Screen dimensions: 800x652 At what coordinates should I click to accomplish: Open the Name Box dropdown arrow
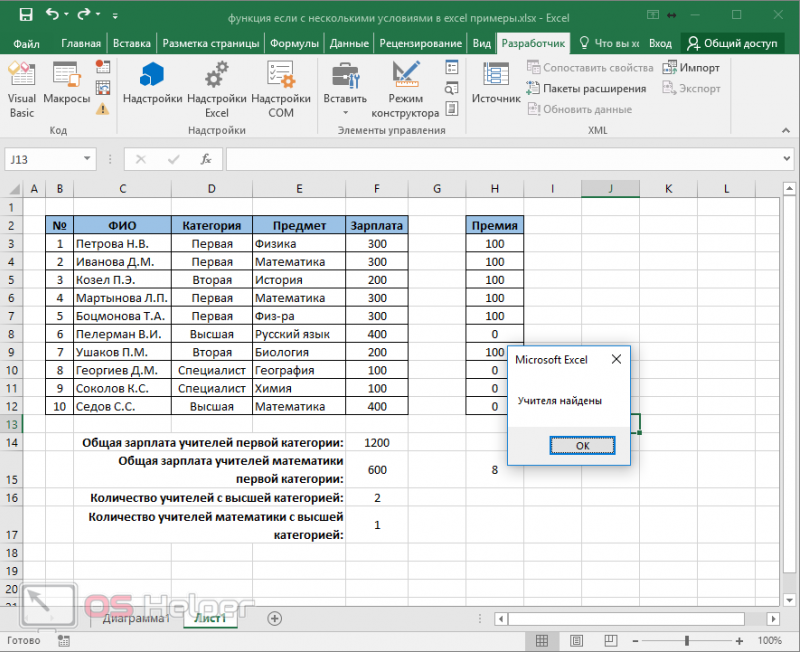(x=87, y=159)
